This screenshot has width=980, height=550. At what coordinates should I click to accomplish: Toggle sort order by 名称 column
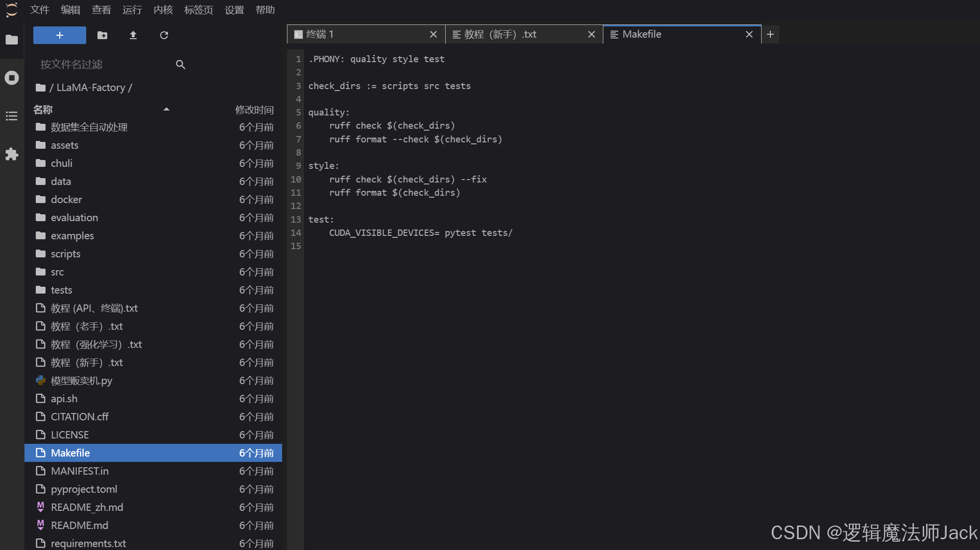[43, 110]
